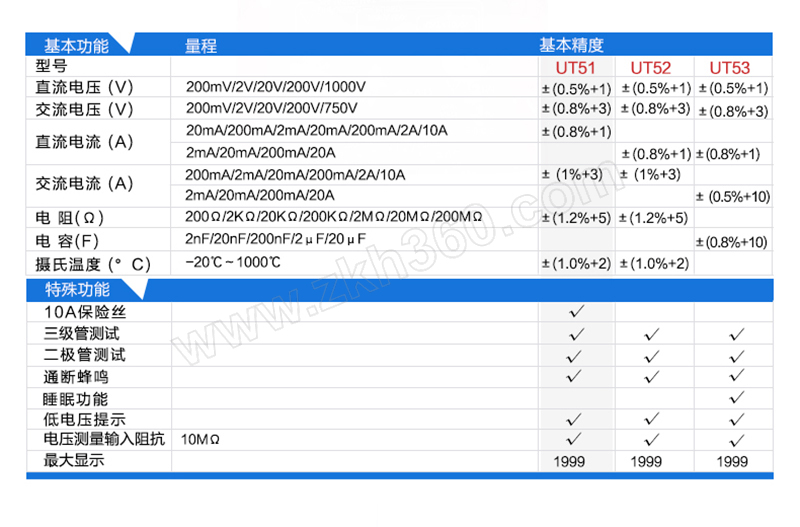Select the 基本精度 column header
Screen dimensions: 800x527
click(x=571, y=45)
